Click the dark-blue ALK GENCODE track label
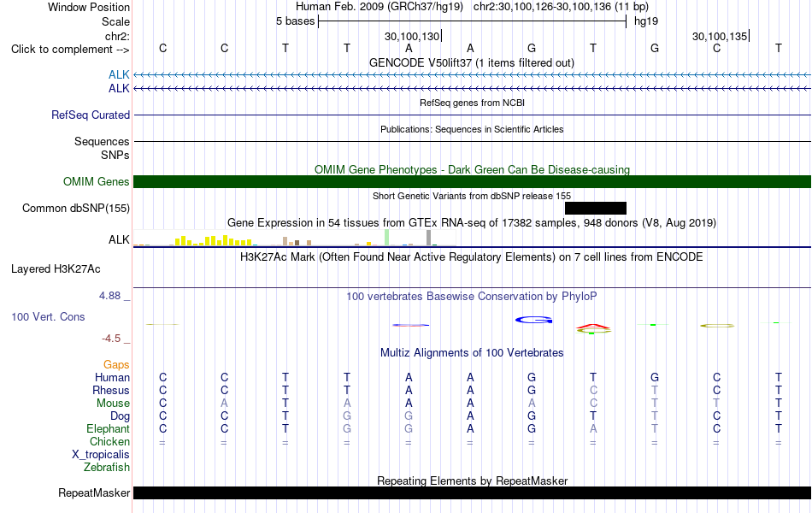The image size is (812, 513). 119,89
